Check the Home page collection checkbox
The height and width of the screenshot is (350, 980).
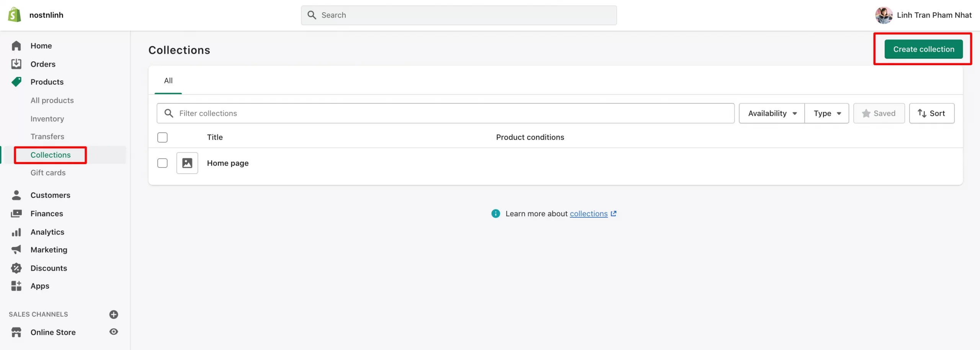pyautogui.click(x=162, y=163)
